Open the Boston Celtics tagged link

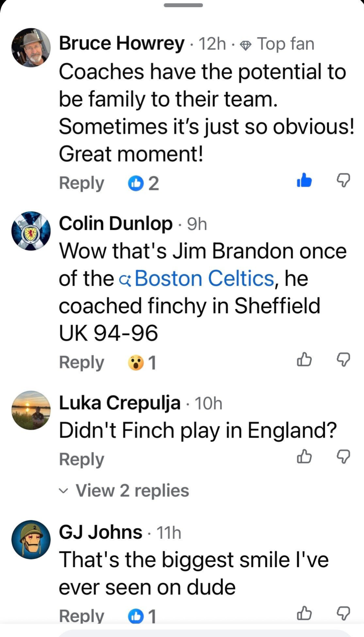[x=204, y=278]
